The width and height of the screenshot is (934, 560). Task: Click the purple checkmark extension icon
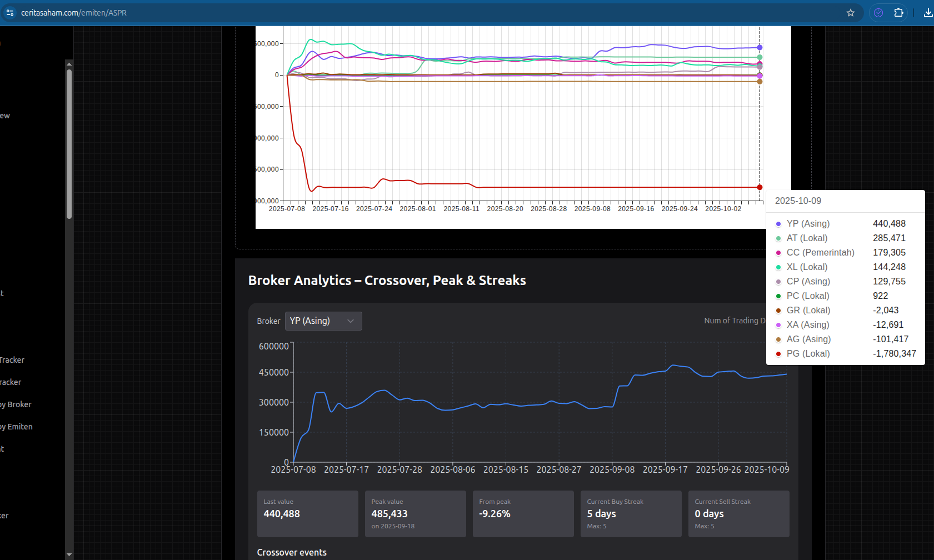[878, 13]
